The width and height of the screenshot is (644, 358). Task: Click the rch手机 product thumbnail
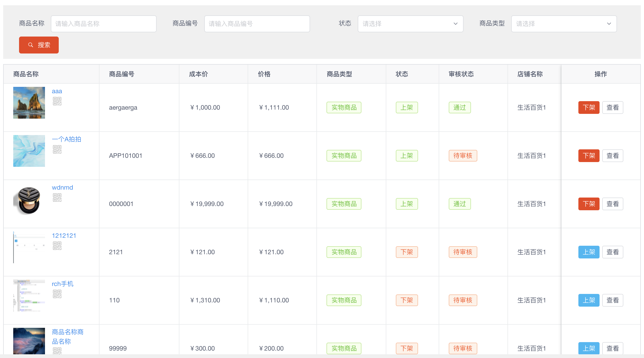tap(29, 296)
